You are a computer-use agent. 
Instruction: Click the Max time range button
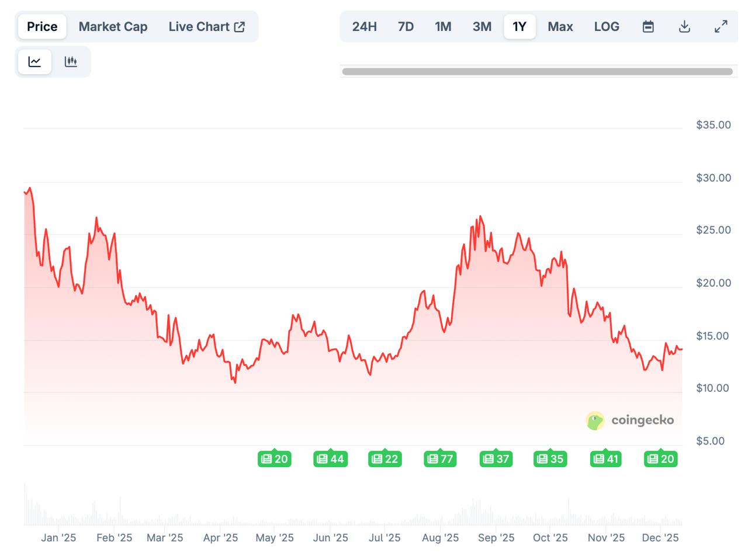(x=560, y=26)
